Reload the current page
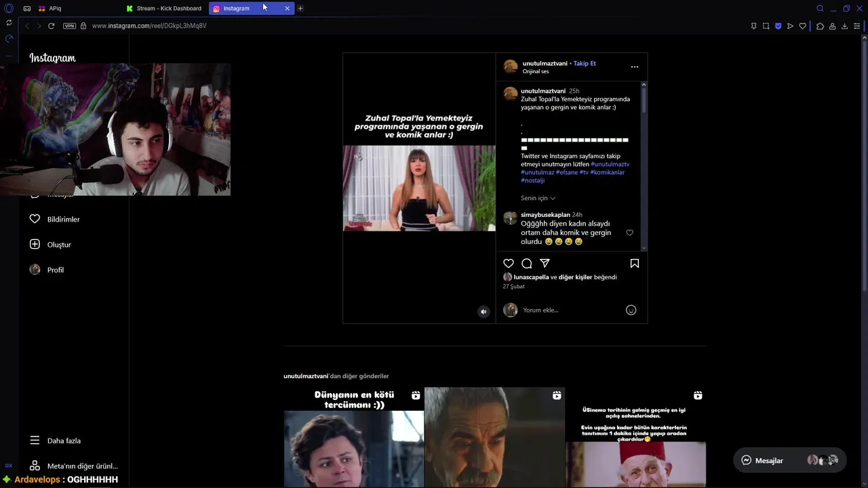868x488 pixels. pos(51,26)
